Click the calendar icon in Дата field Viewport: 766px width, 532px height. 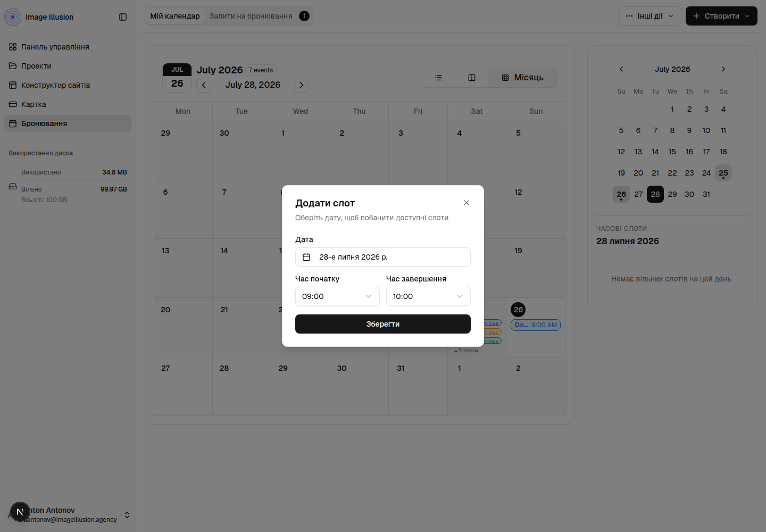pyautogui.click(x=306, y=257)
